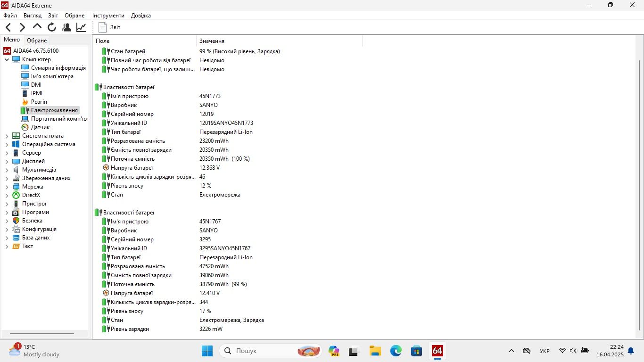
Task: Click the Безпека shield icon
Action: 16,221
